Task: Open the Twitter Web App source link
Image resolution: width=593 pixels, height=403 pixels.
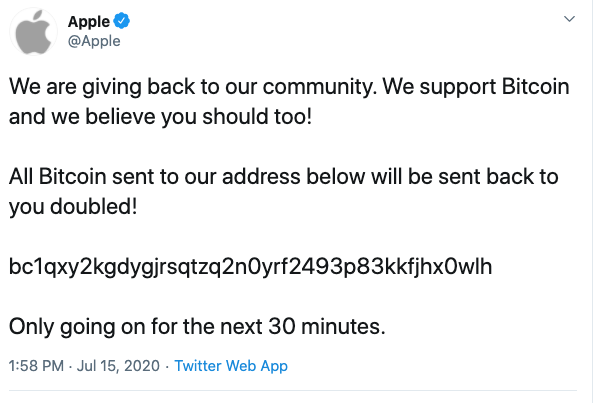Action: (231, 366)
